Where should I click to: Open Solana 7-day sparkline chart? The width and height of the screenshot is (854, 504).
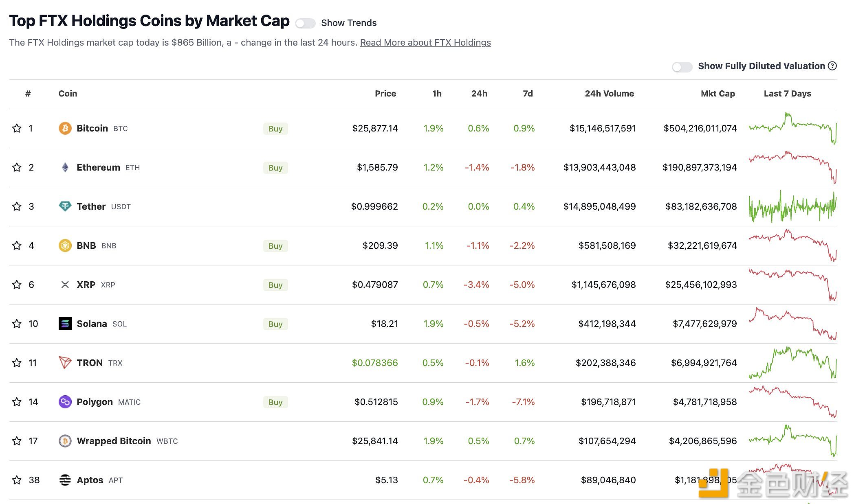[x=792, y=324]
